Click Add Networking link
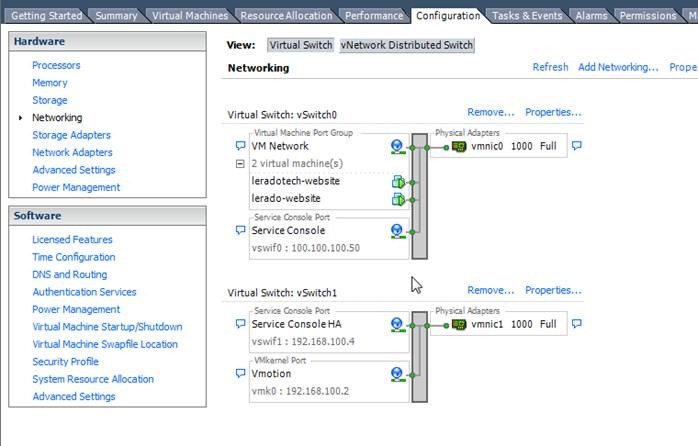 click(x=618, y=67)
